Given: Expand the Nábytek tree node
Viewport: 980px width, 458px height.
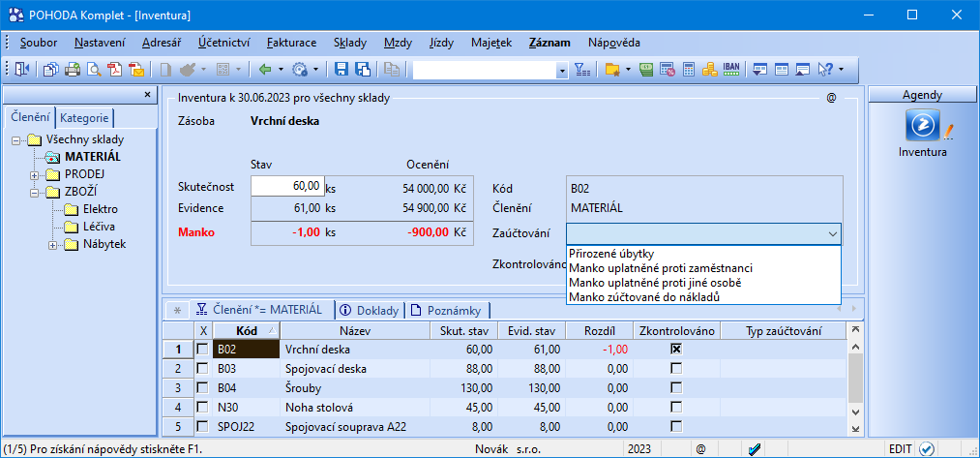Looking at the screenshot, I should tap(52, 245).
